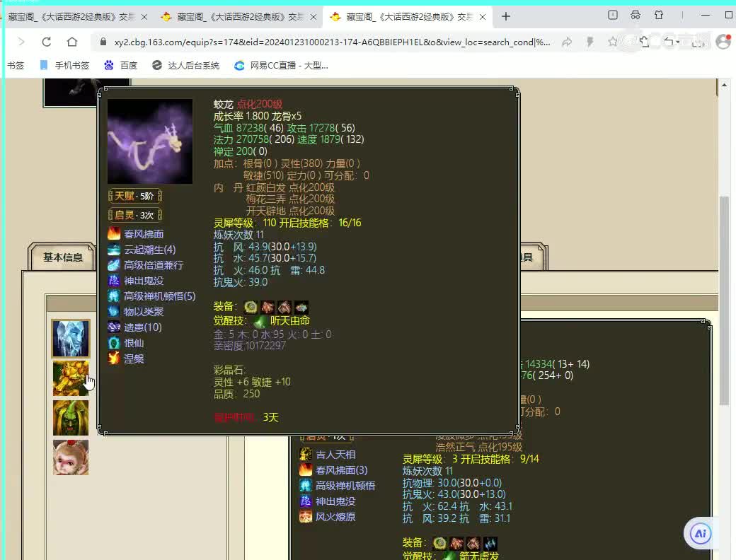Viewport: 736px width, 560px height.
Task: Click the browser reload icon
Action: (x=46, y=42)
